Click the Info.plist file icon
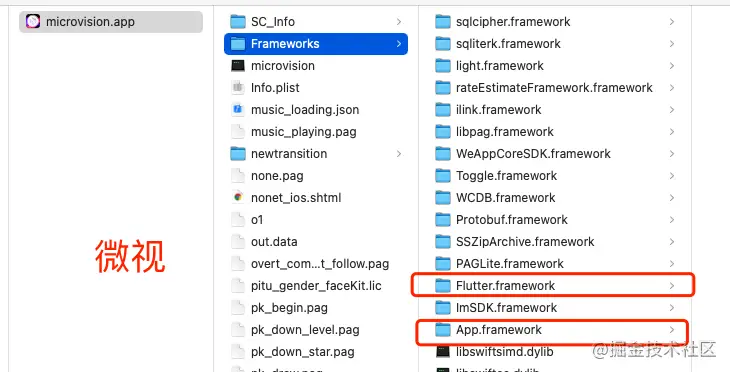The height and width of the screenshot is (372, 730). tap(238, 88)
